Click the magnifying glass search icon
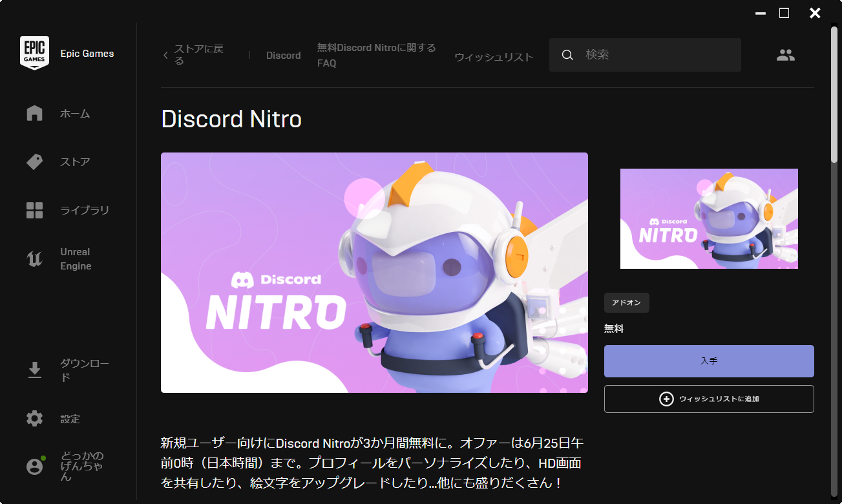 tap(567, 56)
